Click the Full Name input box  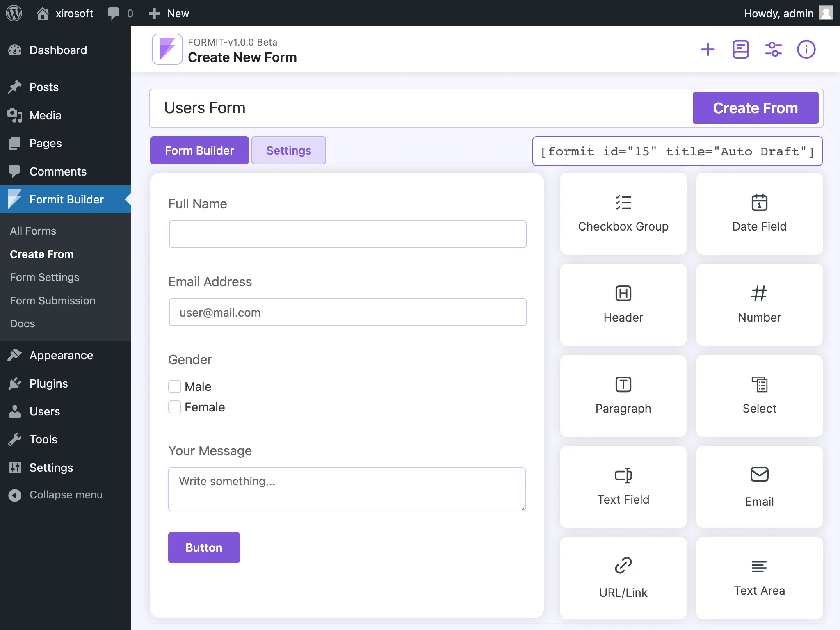tap(347, 234)
